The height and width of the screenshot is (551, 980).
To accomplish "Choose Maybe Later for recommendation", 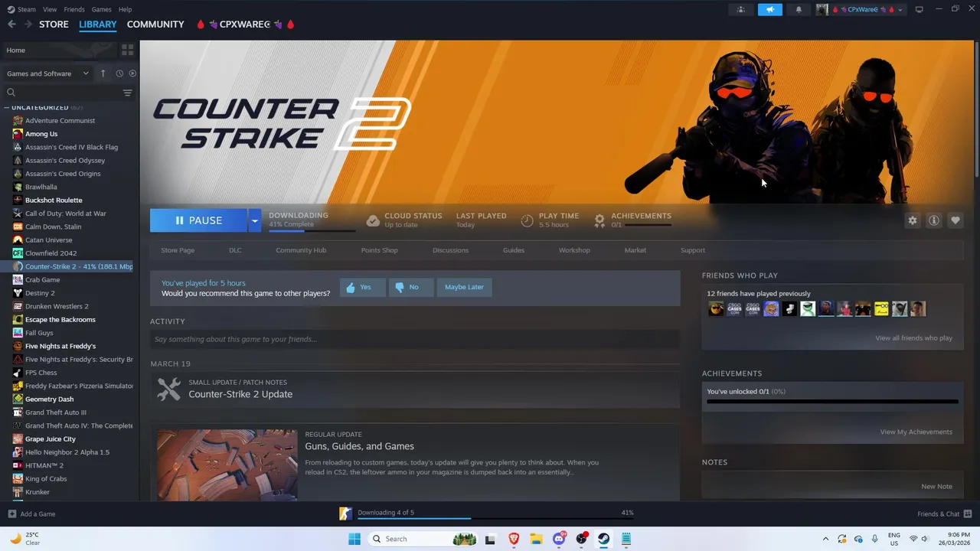I will point(464,287).
